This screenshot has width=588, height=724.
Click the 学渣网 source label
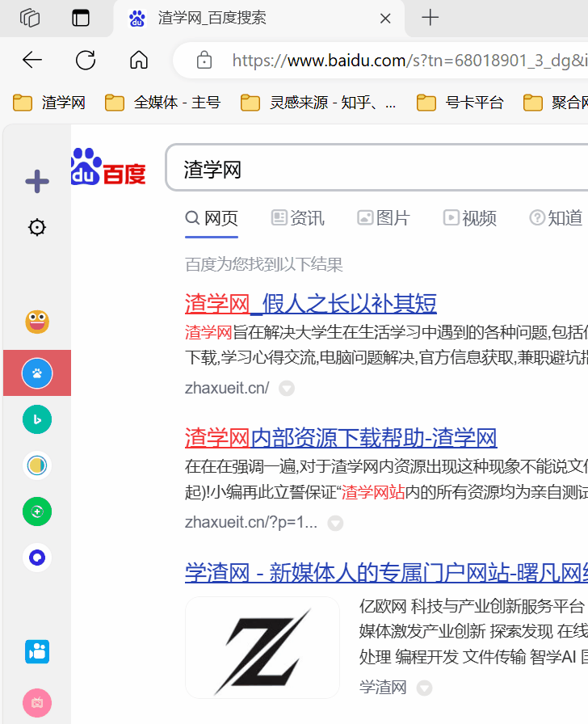point(383,687)
